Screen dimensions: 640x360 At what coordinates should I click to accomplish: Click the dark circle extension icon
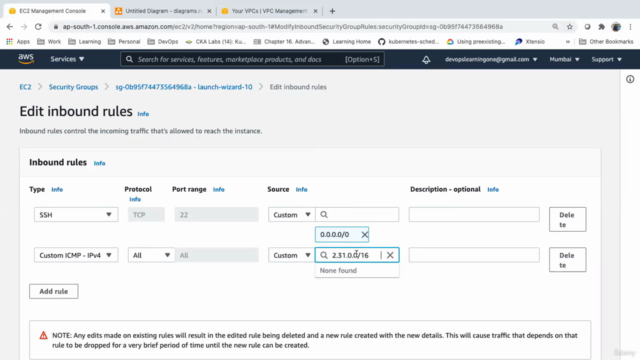[x=587, y=27]
